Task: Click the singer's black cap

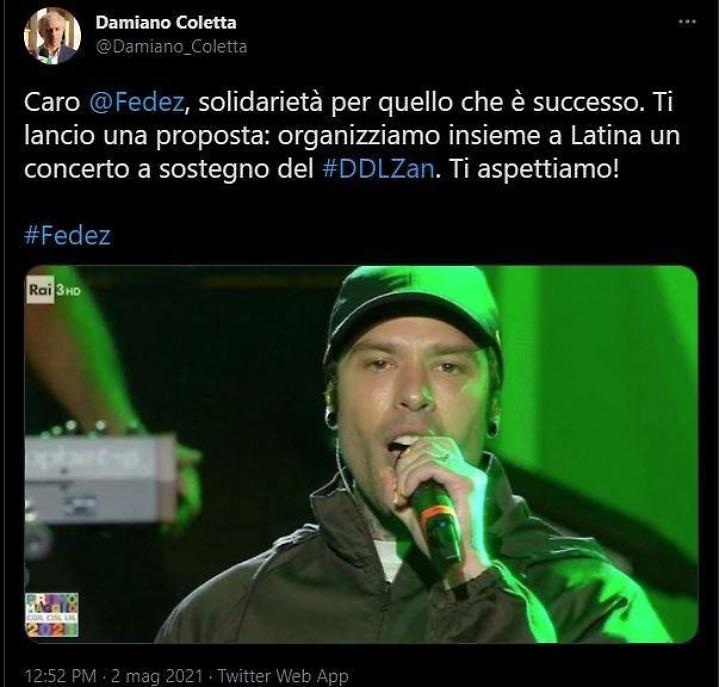Action: (413, 312)
